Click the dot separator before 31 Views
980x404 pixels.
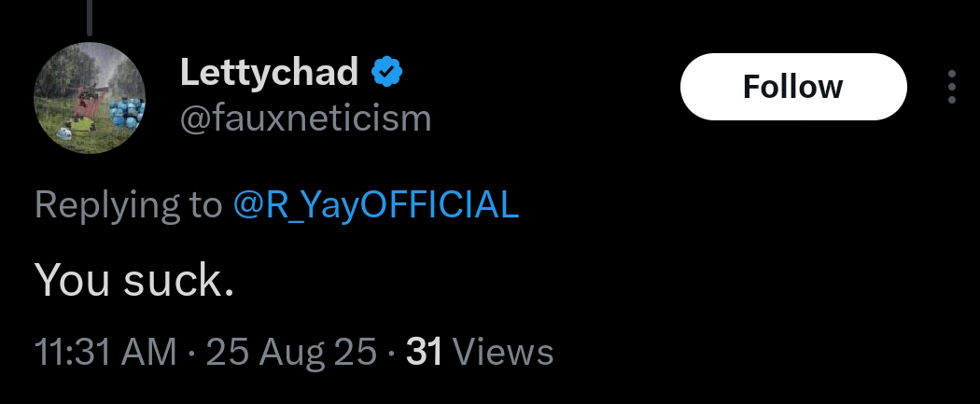tap(392, 353)
